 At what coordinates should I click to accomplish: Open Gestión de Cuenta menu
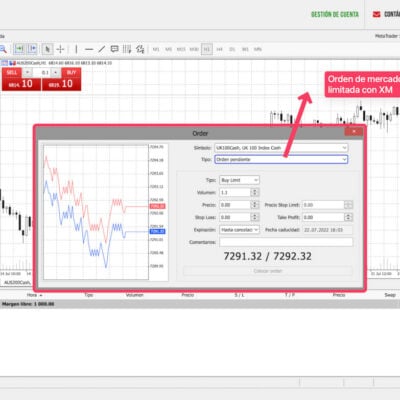335,14
